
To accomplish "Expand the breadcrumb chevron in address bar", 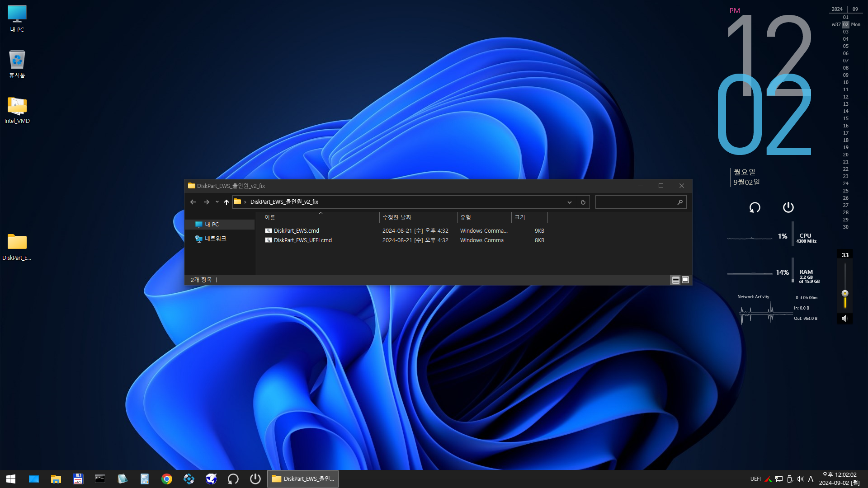I will [245, 202].
